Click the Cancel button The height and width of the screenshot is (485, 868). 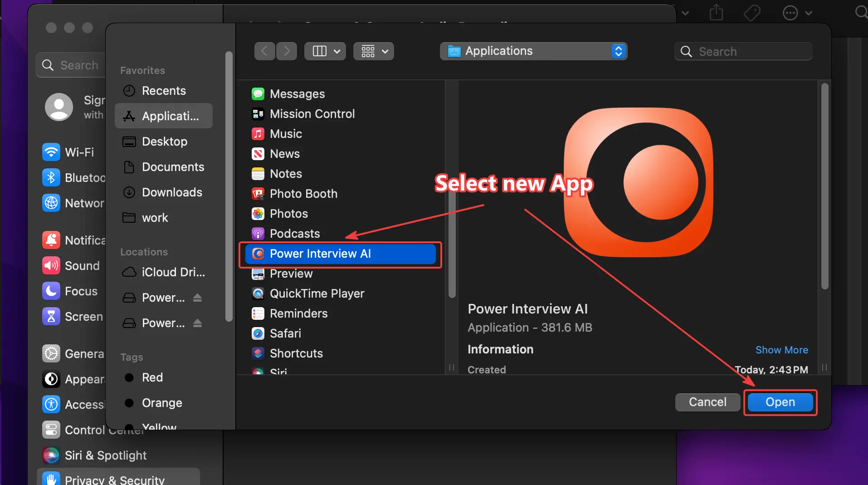[x=707, y=402]
